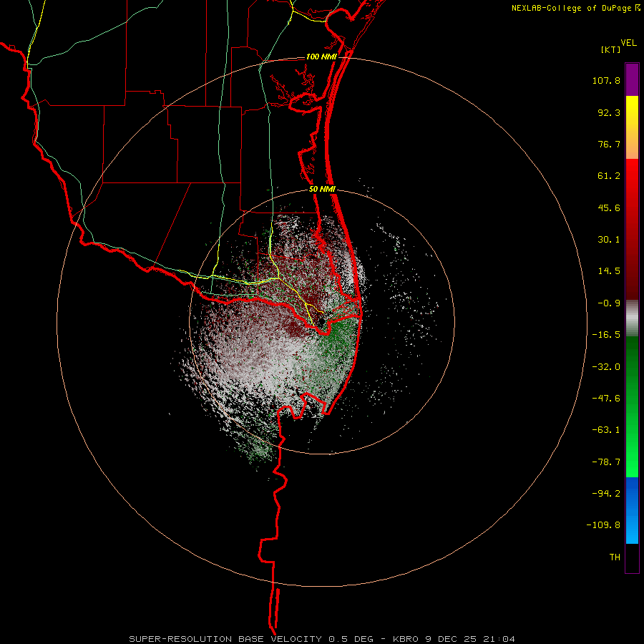Click the blue segment of the color bar

(x=632, y=510)
